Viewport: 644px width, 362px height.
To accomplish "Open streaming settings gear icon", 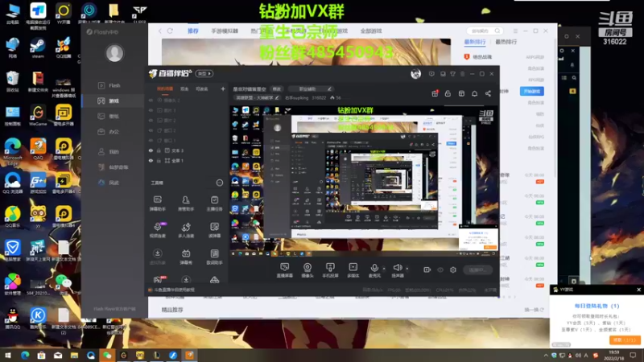I will [453, 269].
